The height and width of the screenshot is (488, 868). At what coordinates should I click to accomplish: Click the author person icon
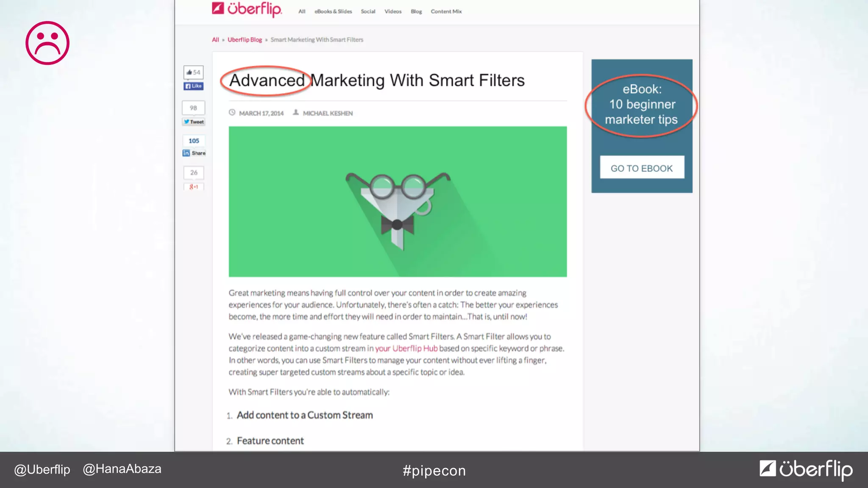click(296, 113)
